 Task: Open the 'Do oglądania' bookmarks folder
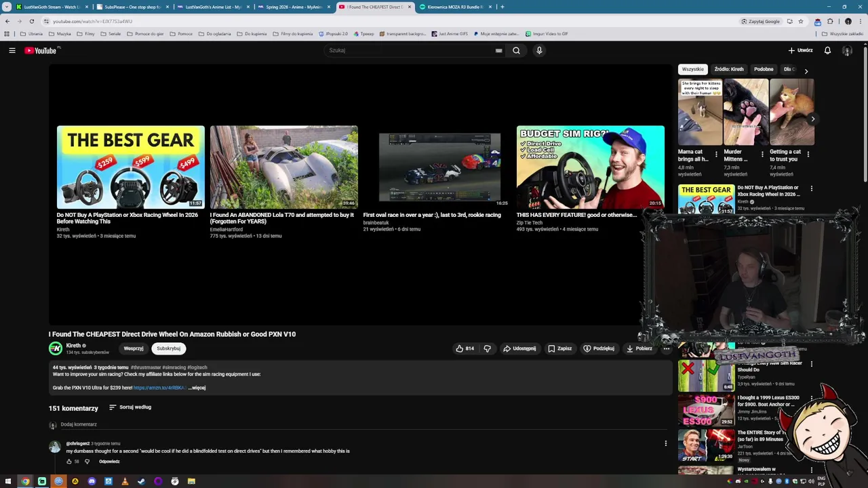pyautogui.click(x=214, y=33)
